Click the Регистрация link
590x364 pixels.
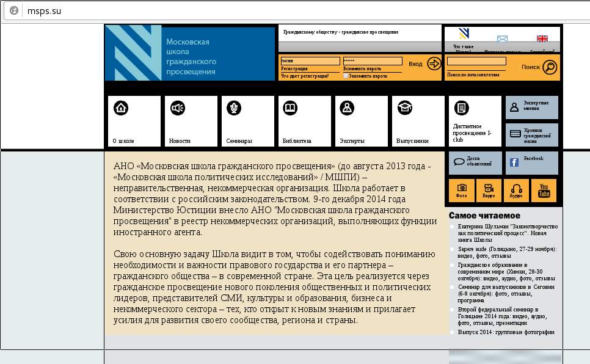294,69
